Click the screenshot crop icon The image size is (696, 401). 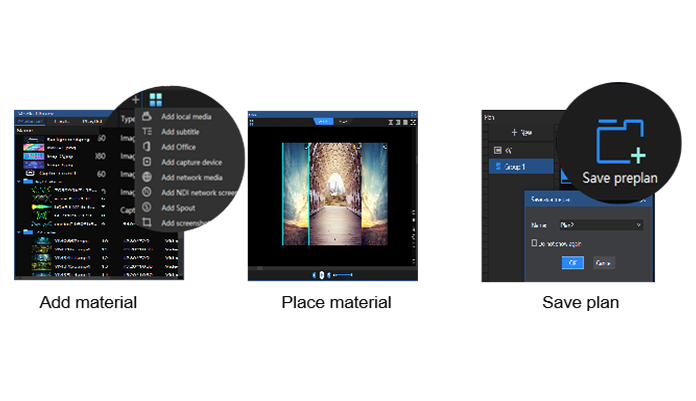[147, 222]
